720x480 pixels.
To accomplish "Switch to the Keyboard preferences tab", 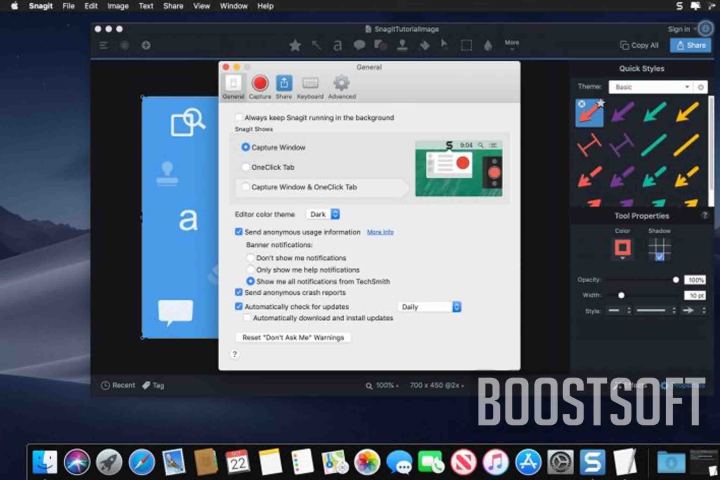I will (310, 87).
